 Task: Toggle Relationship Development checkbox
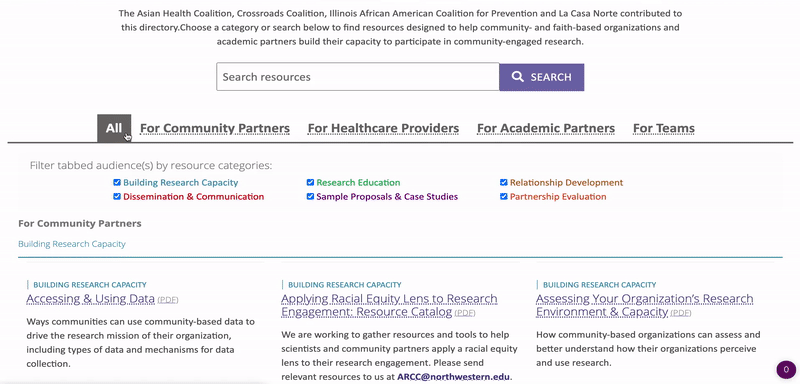pyautogui.click(x=504, y=182)
